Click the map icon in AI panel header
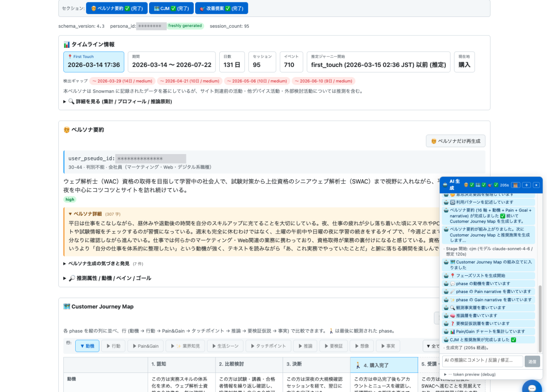 479,185
